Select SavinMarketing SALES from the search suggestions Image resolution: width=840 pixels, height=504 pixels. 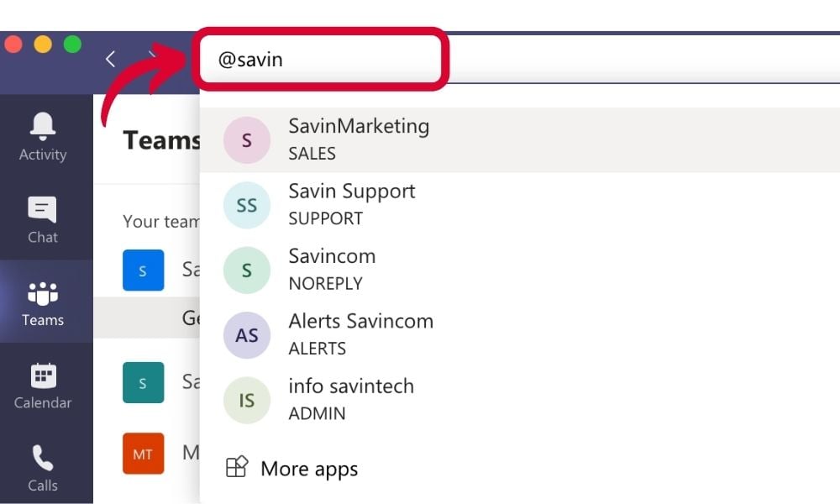pos(361,139)
